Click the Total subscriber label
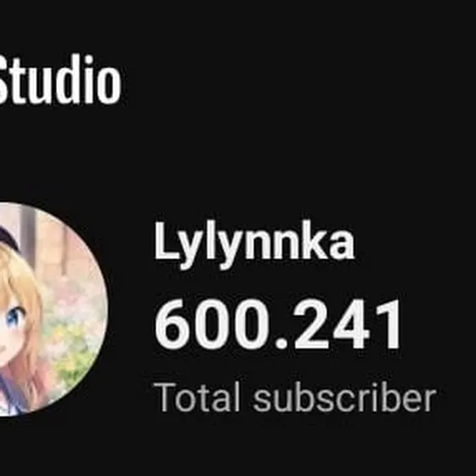 pyautogui.click(x=295, y=398)
